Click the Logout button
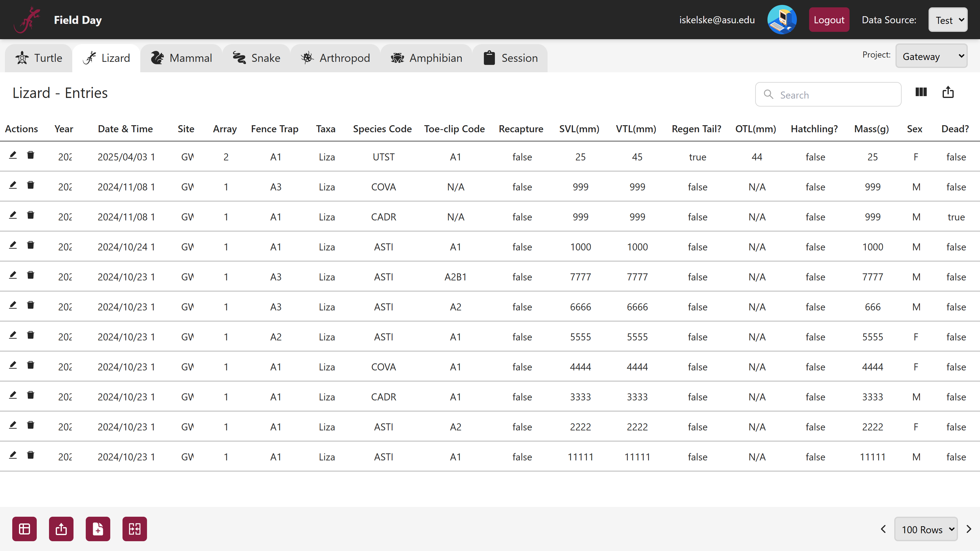This screenshot has width=980, height=551. [829, 20]
